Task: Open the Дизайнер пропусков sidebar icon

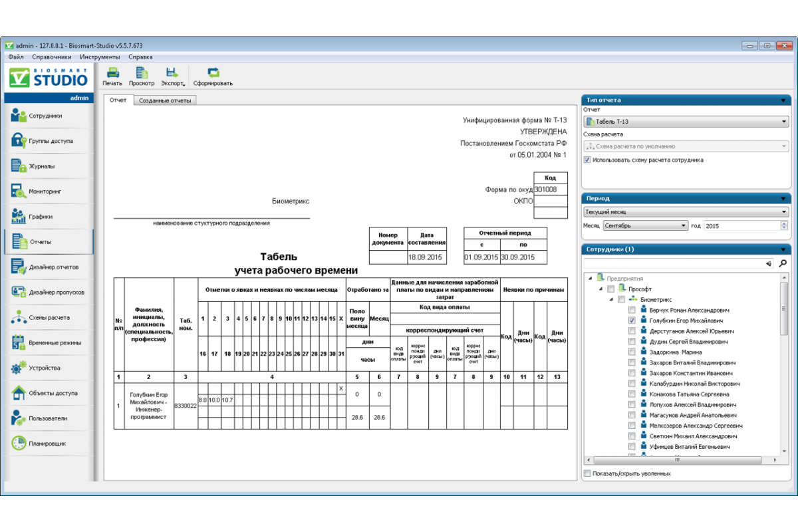Action: [19, 293]
